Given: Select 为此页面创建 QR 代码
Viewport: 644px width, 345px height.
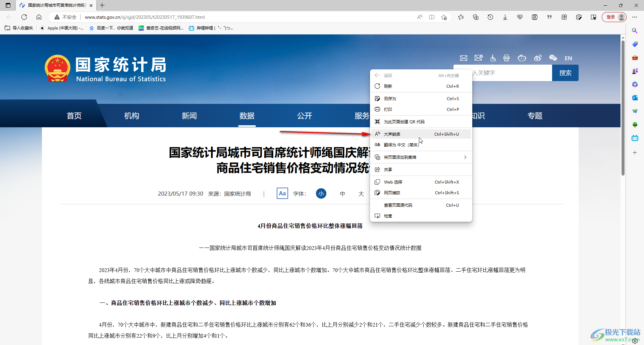Looking at the screenshot, I should tap(421, 122).
